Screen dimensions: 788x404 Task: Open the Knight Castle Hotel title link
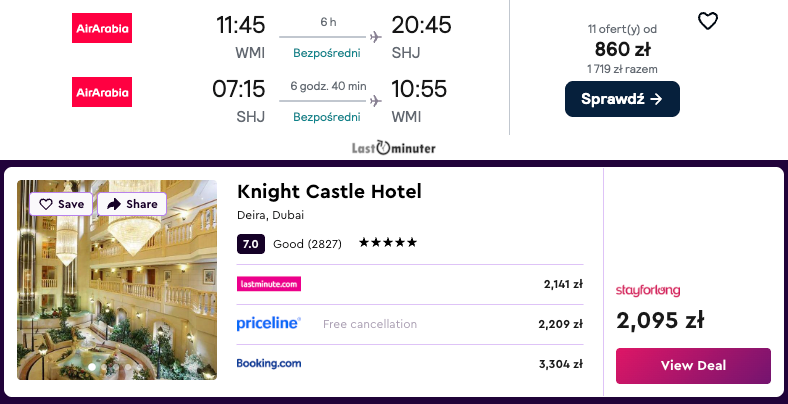tap(329, 192)
